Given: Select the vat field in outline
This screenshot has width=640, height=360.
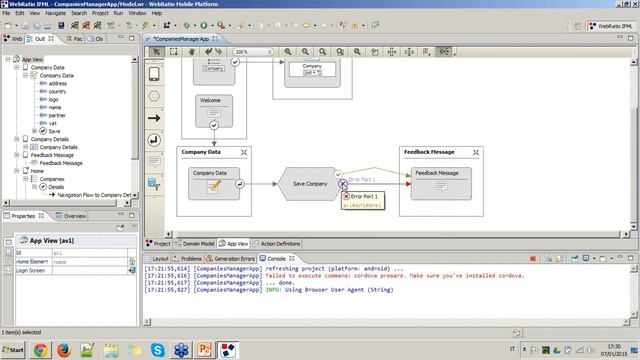Looking at the screenshot, I should point(53,123).
